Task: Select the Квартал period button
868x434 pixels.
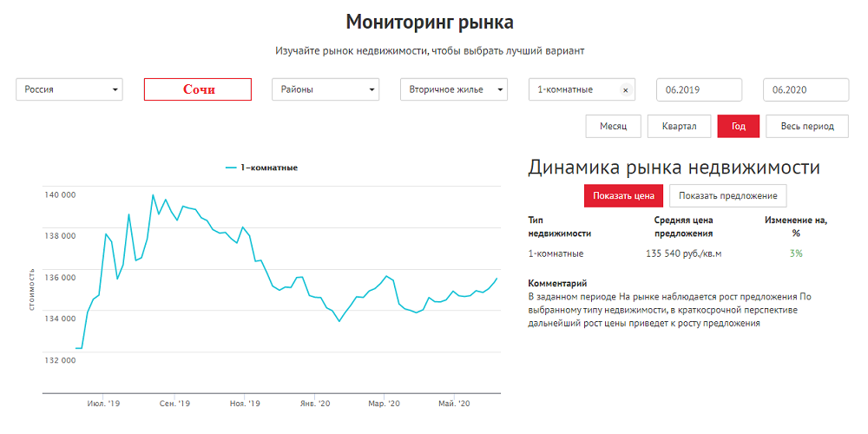Action: 679,126
